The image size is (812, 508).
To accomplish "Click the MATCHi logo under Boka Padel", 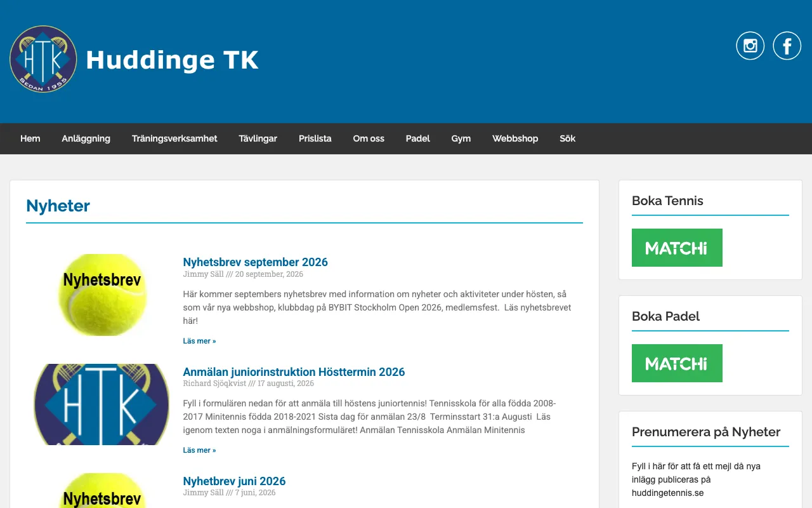I will 677,363.
